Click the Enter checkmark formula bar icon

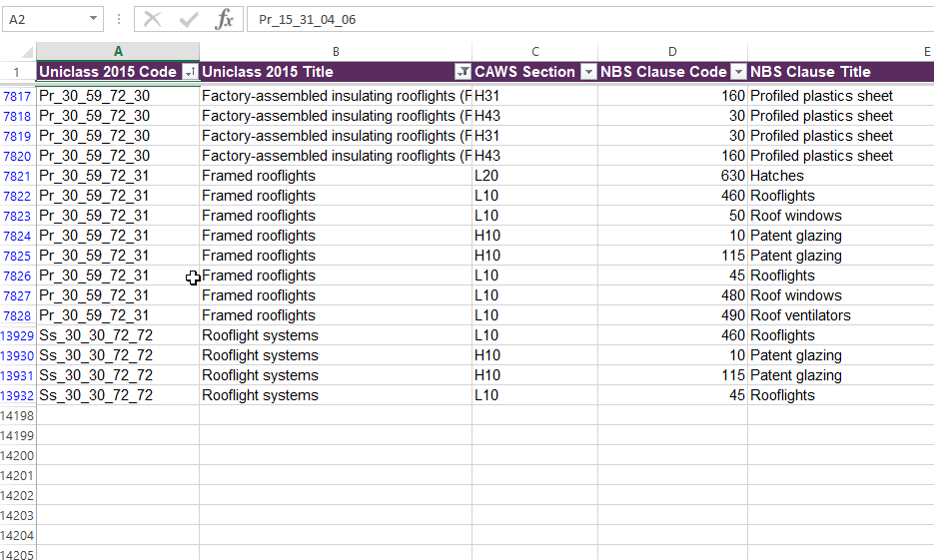click(189, 20)
